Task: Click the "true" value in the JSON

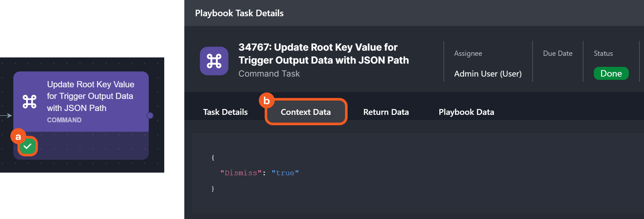Action: click(x=285, y=173)
